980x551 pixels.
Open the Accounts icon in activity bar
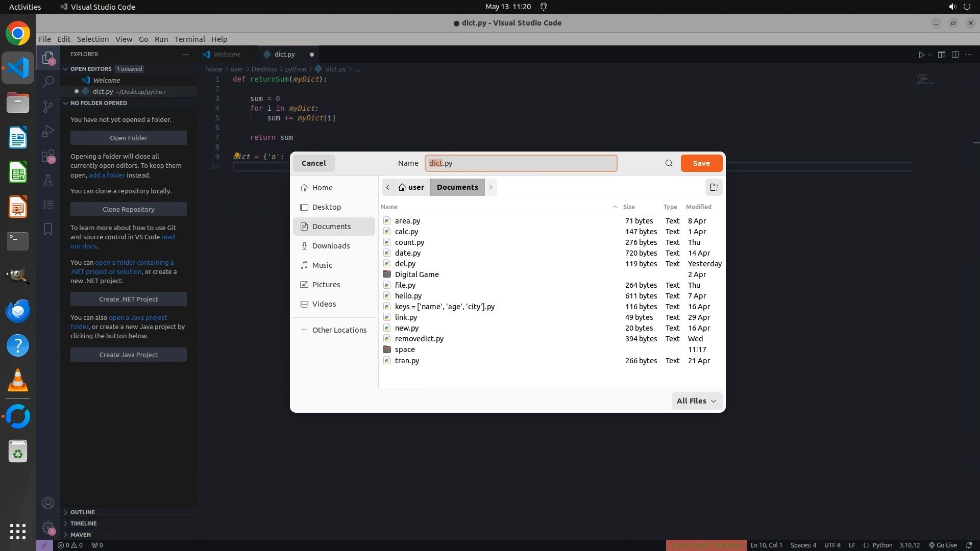48,504
